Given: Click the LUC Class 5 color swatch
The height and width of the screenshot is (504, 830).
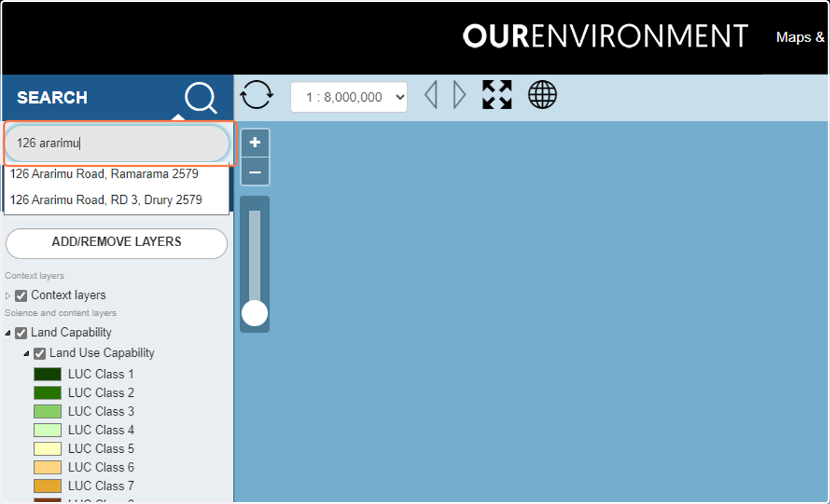Looking at the screenshot, I should [x=48, y=449].
